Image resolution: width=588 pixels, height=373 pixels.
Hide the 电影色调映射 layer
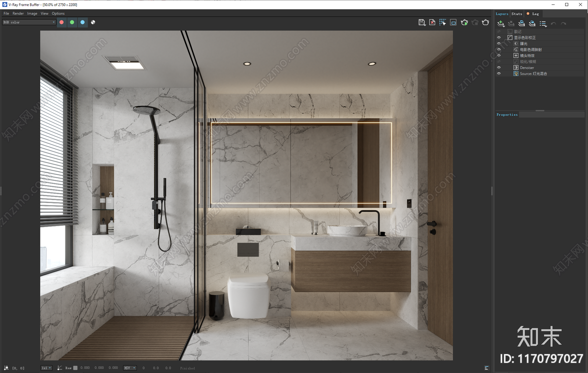point(499,50)
